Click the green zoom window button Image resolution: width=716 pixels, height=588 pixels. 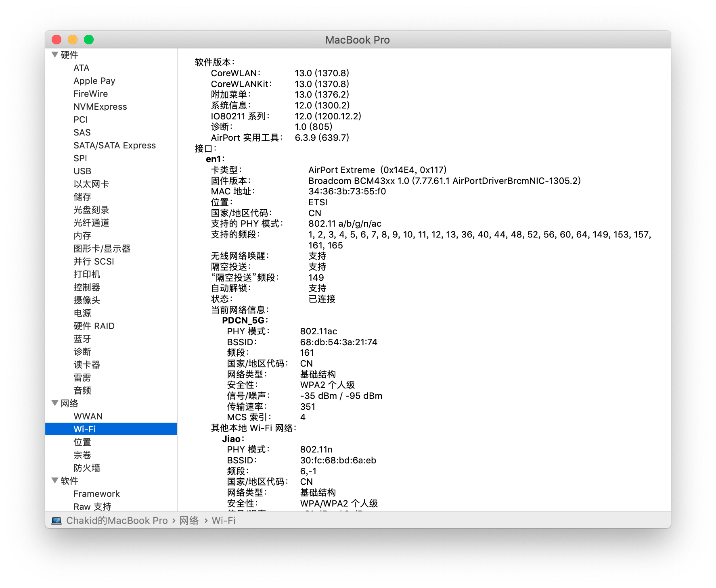tap(89, 40)
